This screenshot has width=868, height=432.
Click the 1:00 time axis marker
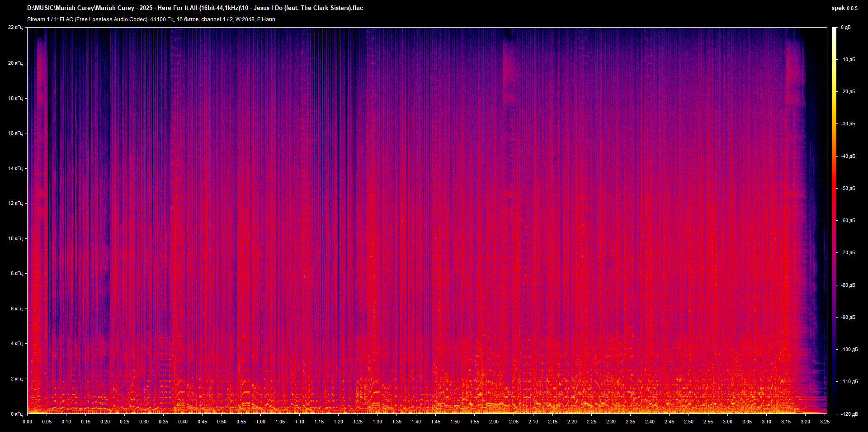[261, 422]
